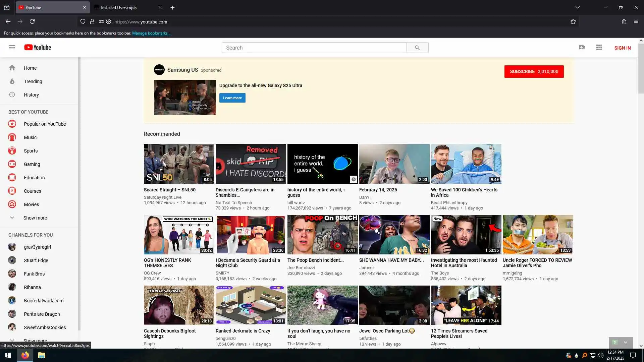Click the Watch Later clock on bill wurtz thumbnail

[353, 179]
